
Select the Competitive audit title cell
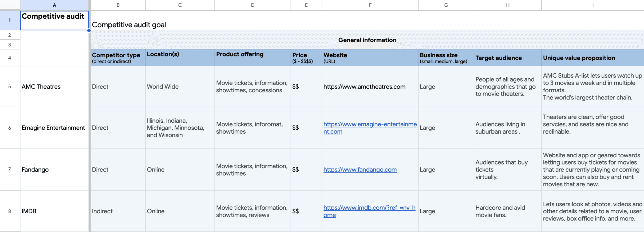pyautogui.click(x=54, y=20)
